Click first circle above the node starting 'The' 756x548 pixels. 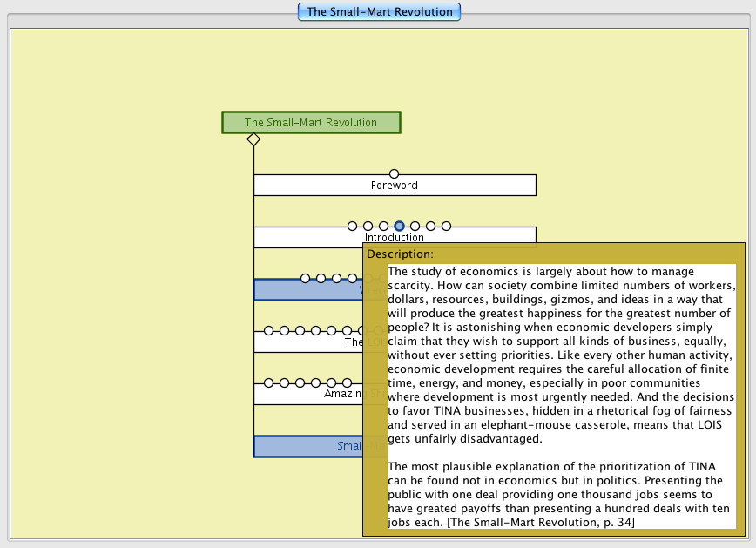click(x=268, y=331)
